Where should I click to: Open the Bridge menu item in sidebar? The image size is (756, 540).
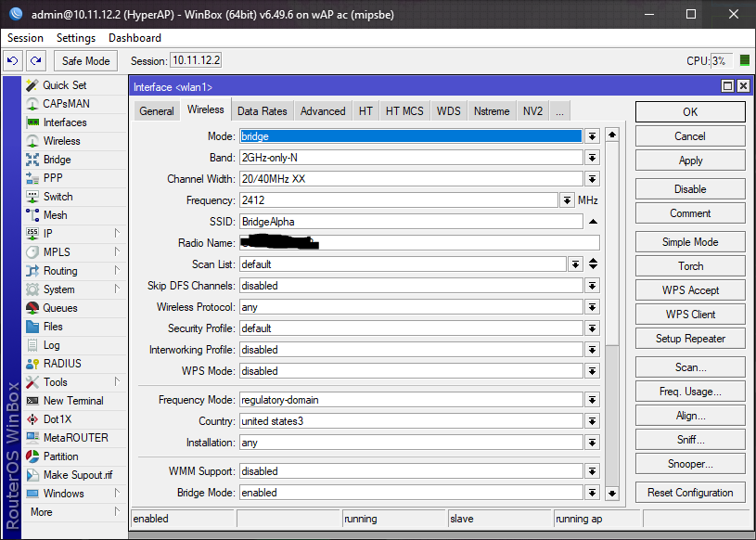click(57, 160)
